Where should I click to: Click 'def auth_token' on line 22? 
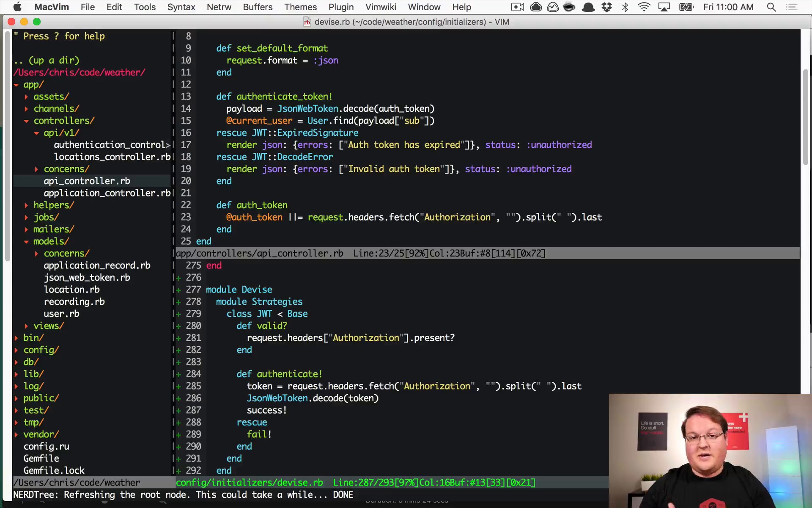coord(252,205)
